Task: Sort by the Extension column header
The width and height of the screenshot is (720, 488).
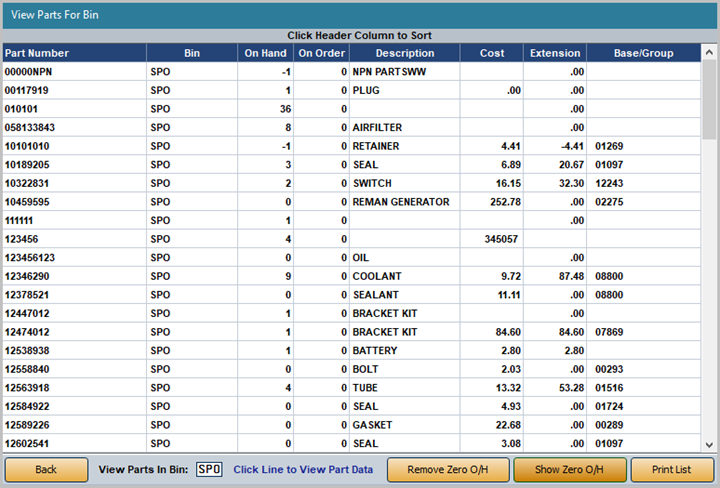Action: pyautogui.click(x=554, y=53)
